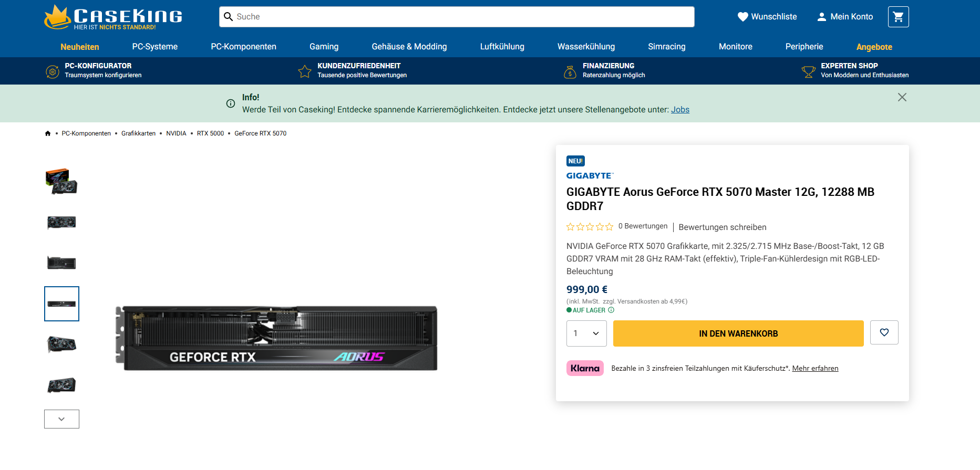Click the Klarna badge

[x=585, y=368]
